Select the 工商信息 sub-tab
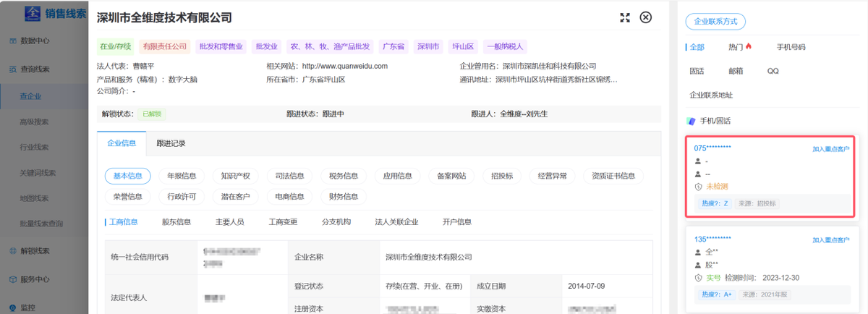 pyautogui.click(x=123, y=222)
